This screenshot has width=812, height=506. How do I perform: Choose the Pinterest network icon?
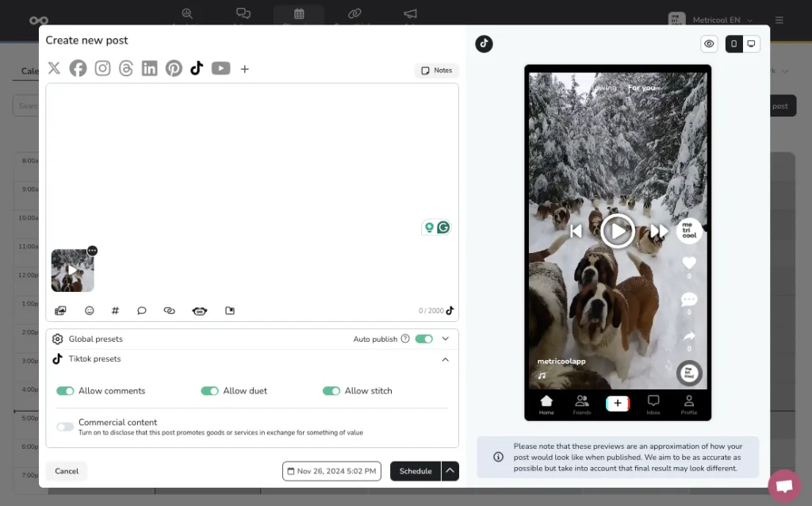(174, 68)
